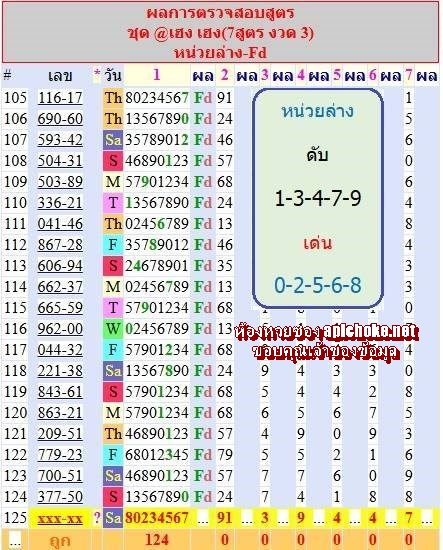The width and height of the screenshot is (443, 550).
Task: Open the lottery number link 116-17
Action: click(x=60, y=98)
